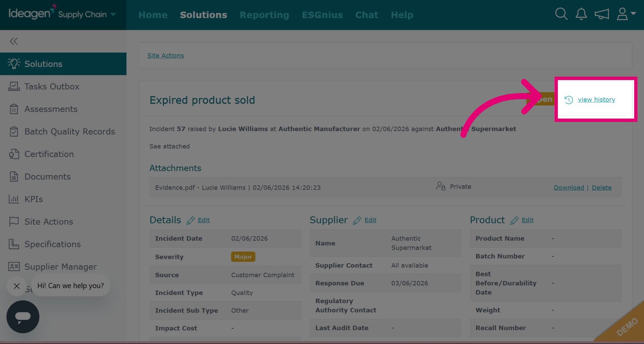
Task: Open the view history link
Action: [596, 99]
